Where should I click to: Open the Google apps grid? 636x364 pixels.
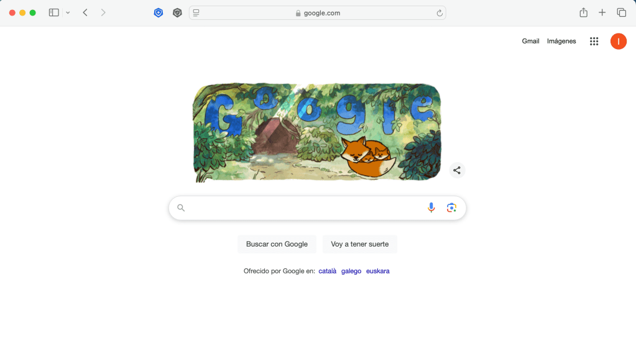click(x=594, y=41)
